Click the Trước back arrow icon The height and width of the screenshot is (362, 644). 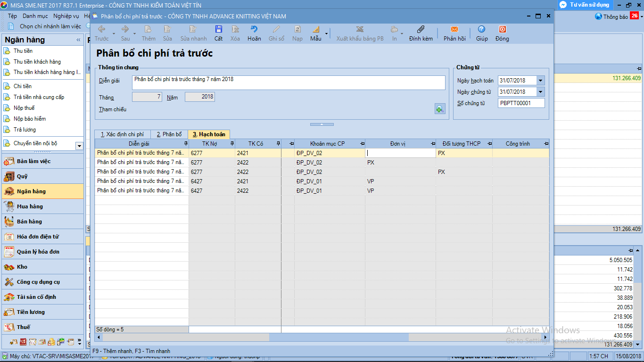click(x=101, y=29)
